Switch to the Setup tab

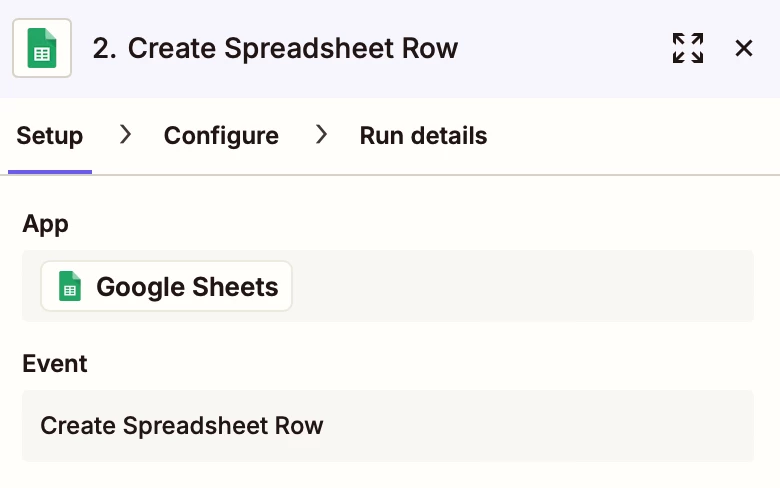coord(50,136)
